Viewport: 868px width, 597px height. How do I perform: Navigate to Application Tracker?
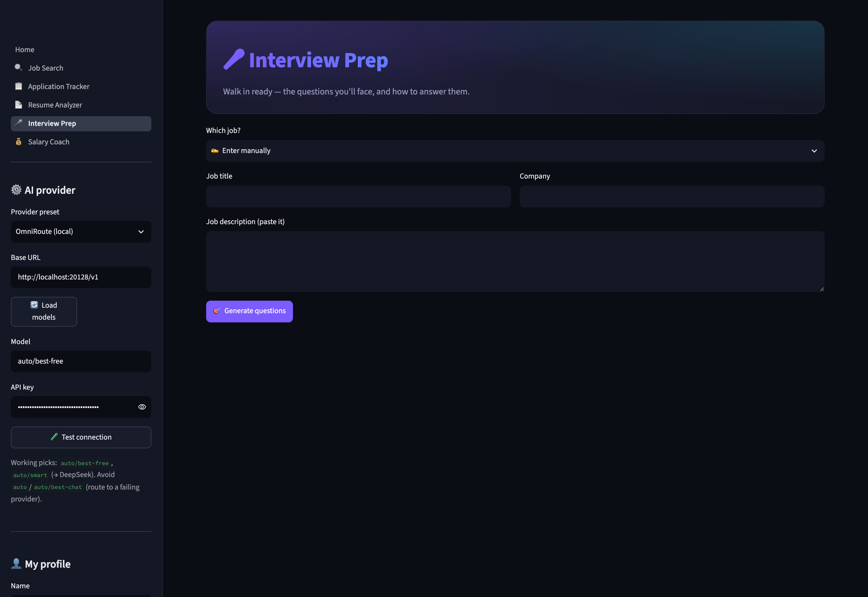(81, 86)
